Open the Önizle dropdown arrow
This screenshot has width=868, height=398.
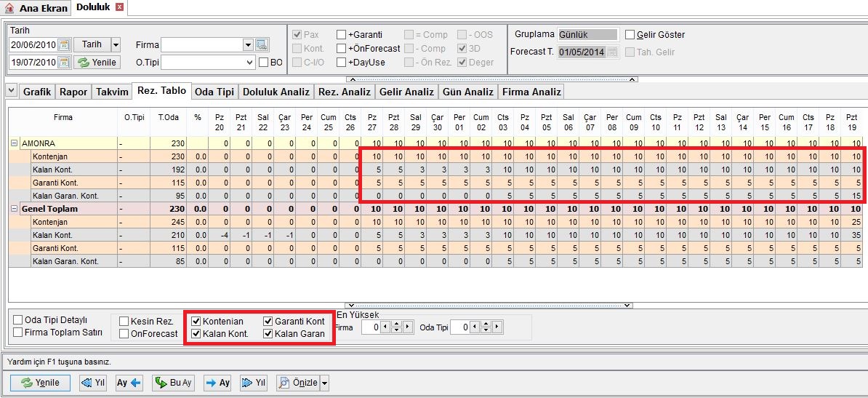(x=324, y=383)
